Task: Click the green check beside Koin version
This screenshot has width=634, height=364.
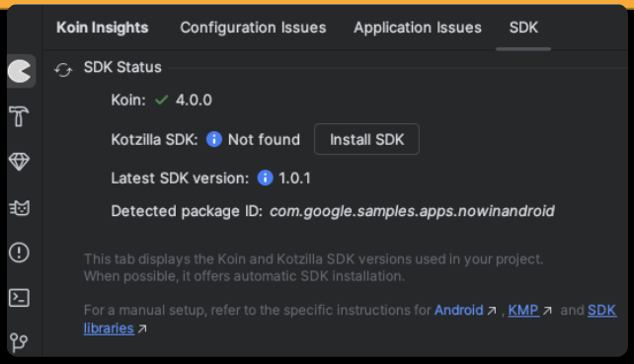Action: click(161, 100)
